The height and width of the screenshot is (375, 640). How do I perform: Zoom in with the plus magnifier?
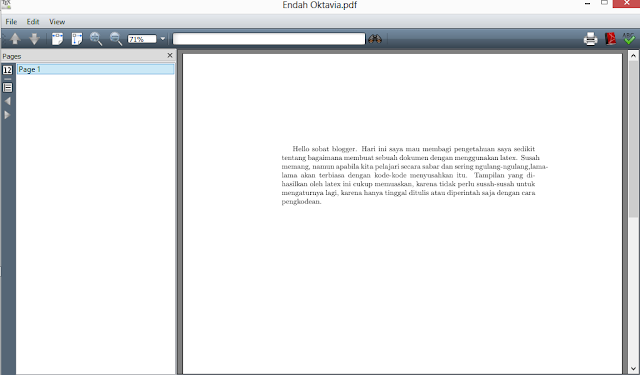(x=96, y=39)
